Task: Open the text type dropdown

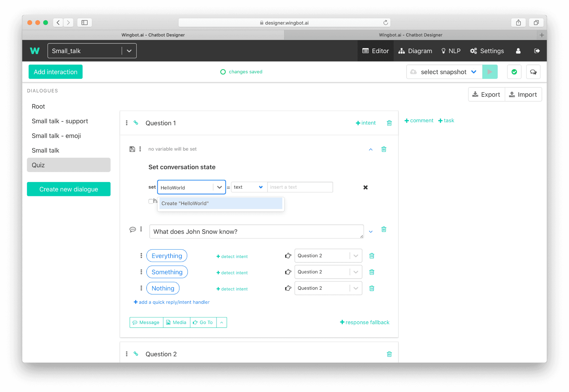Action: click(x=249, y=187)
